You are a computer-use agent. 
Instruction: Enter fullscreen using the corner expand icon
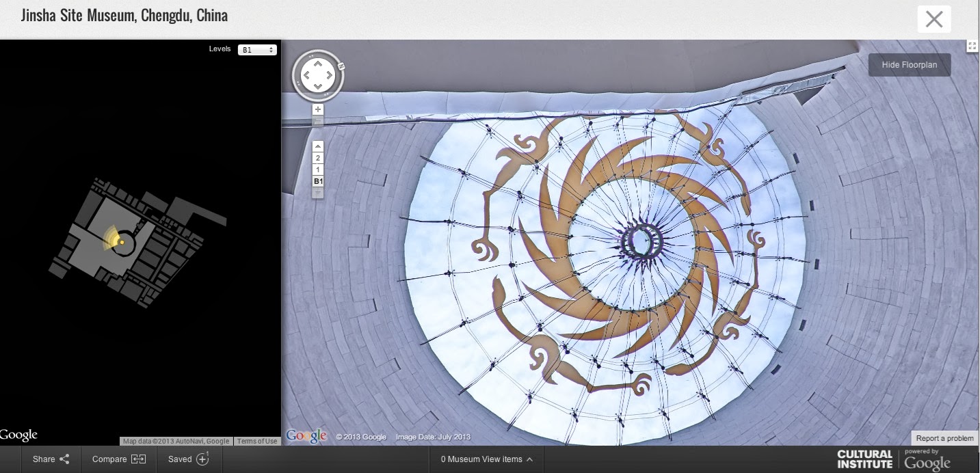click(972, 46)
